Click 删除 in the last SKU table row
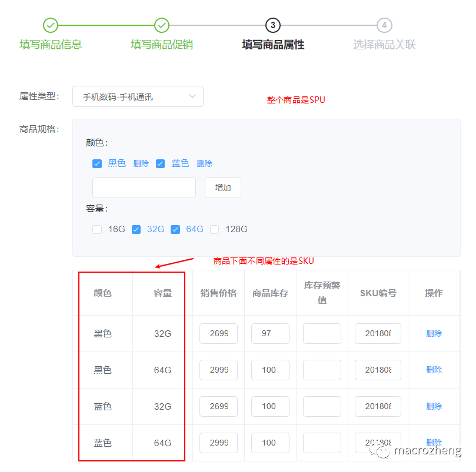The height and width of the screenshot is (472, 476). point(434,443)
